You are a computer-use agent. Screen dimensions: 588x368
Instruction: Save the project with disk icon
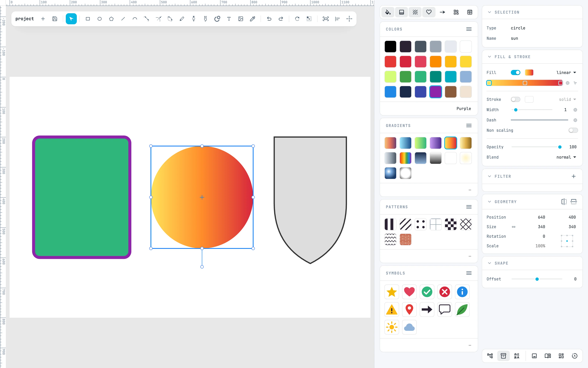(x=55, y=19)
